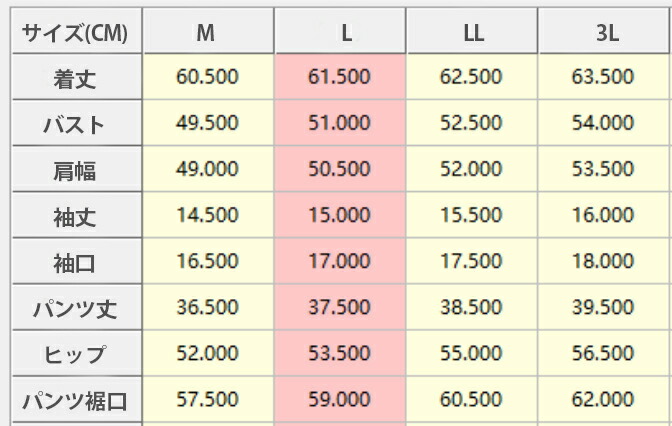Click the パンツ丈 row label
This screenshot has width=672, height=426.
76,309
